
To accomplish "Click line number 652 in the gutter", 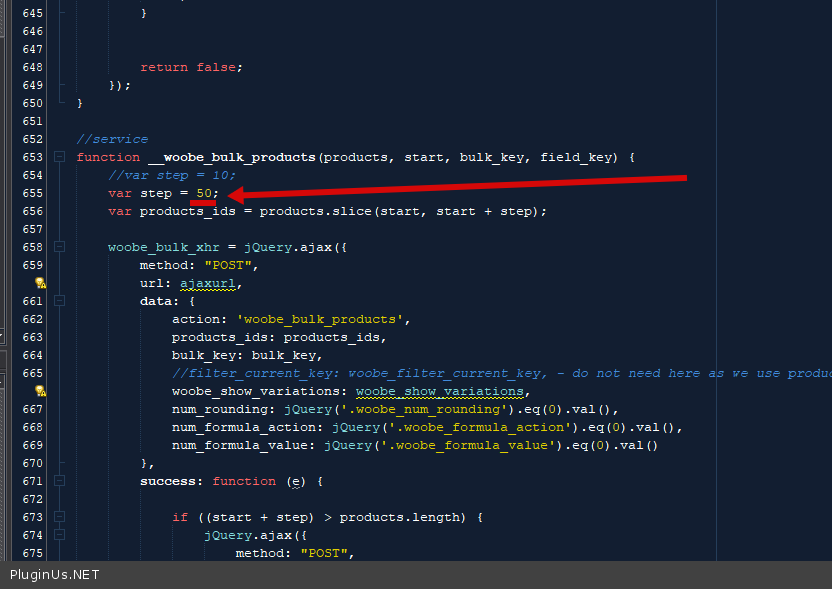I will click(32, 139).
